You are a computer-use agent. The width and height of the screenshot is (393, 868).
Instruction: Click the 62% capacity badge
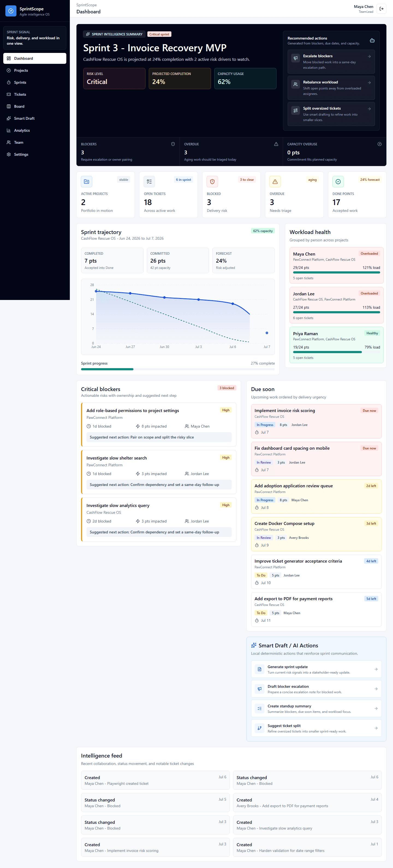263,231
